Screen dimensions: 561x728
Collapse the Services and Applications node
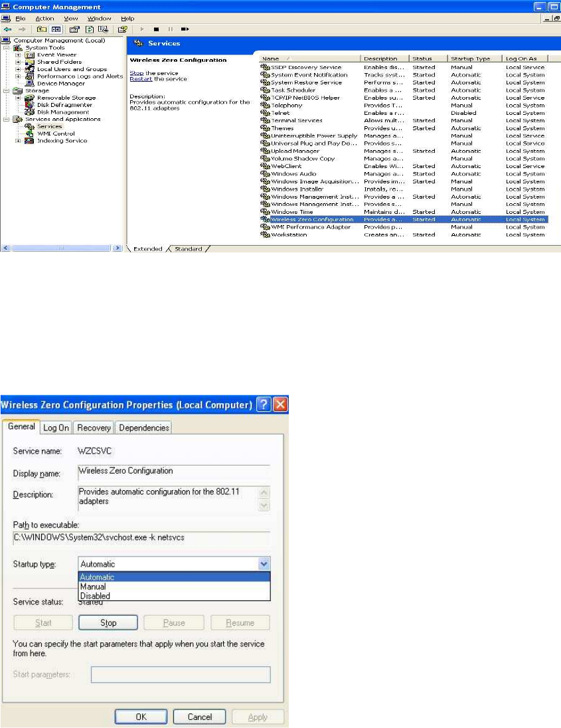tap(6, 120)
